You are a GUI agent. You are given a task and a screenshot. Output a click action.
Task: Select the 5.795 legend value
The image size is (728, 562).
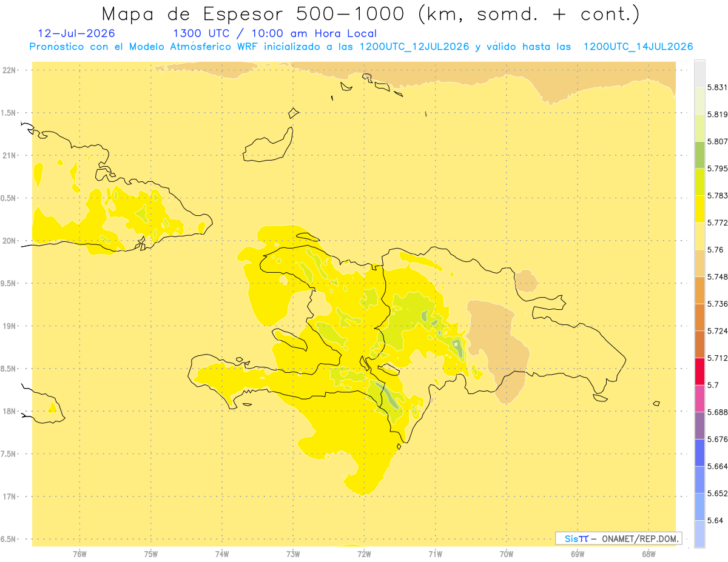click(x=717, y=169)
